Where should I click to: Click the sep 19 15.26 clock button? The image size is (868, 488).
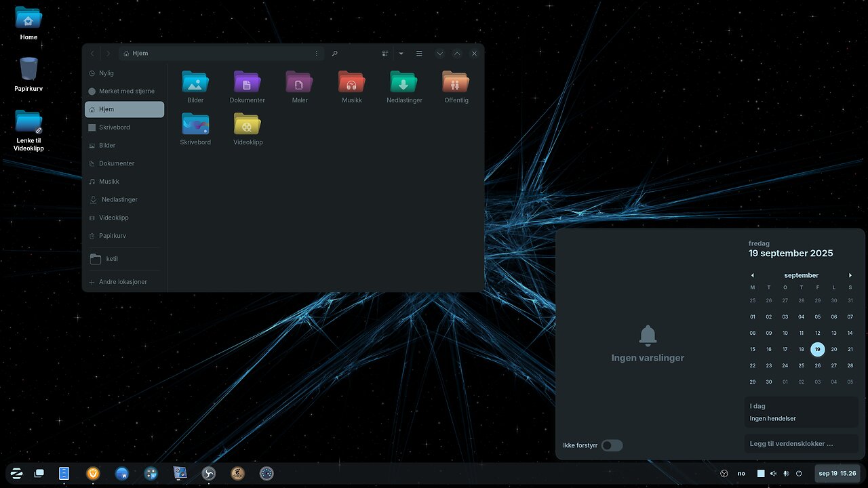pos(837,474)
